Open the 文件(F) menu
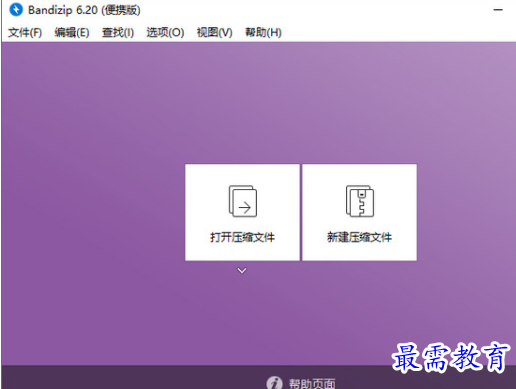This screenshot has width=516, height=389. coord(25,32)
